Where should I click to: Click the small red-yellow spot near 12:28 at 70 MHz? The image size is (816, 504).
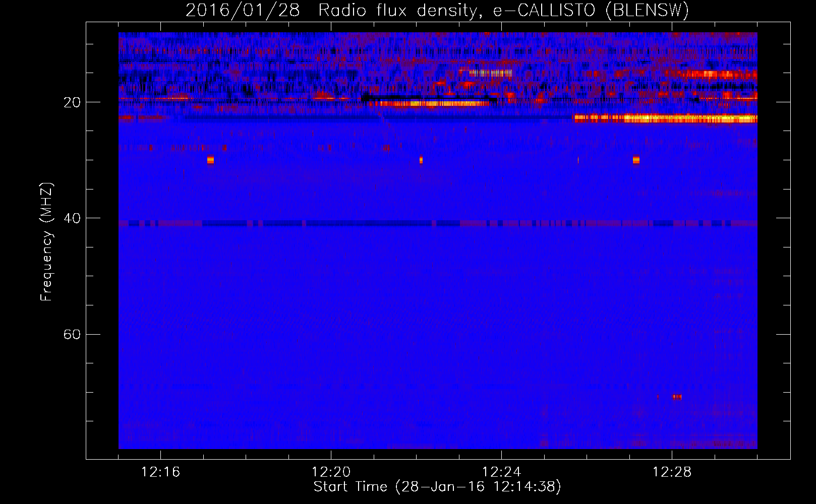point(677,397)
